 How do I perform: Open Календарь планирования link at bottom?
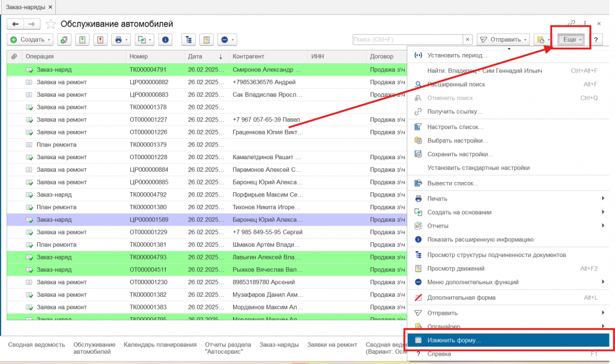(x=160, y=345)
